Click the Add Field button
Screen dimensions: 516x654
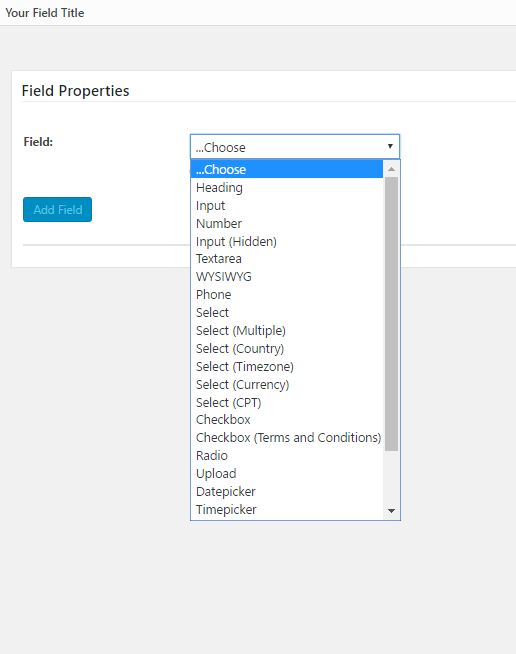(58, 209)
